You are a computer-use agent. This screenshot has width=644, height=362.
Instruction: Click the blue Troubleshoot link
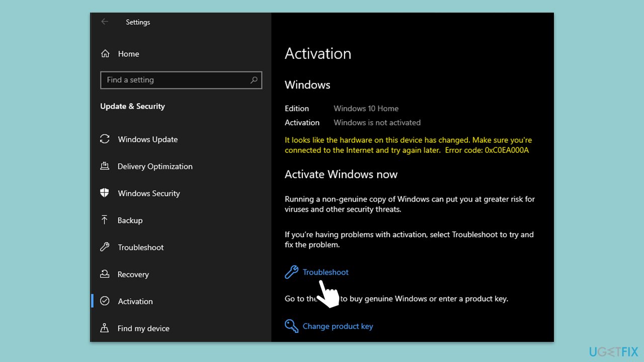click(326, 272)
